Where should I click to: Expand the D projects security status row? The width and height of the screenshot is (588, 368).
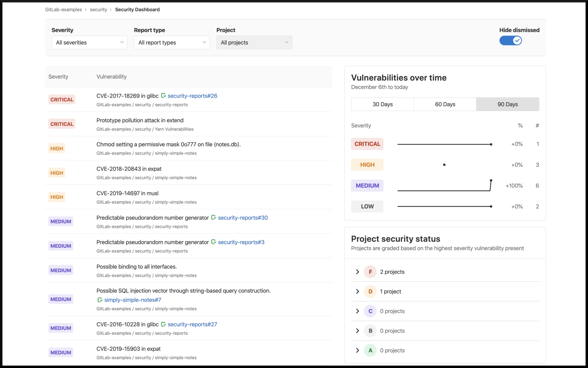tap(358, 291)
